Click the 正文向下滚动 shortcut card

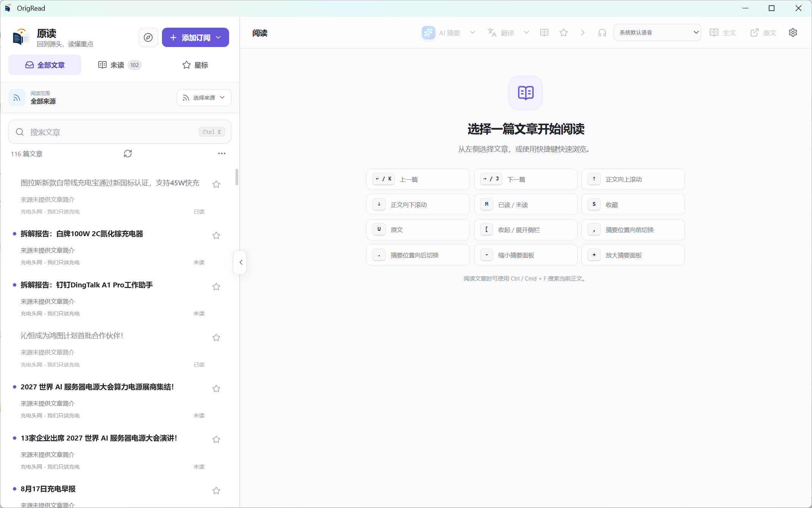click(x=418, y=205)
